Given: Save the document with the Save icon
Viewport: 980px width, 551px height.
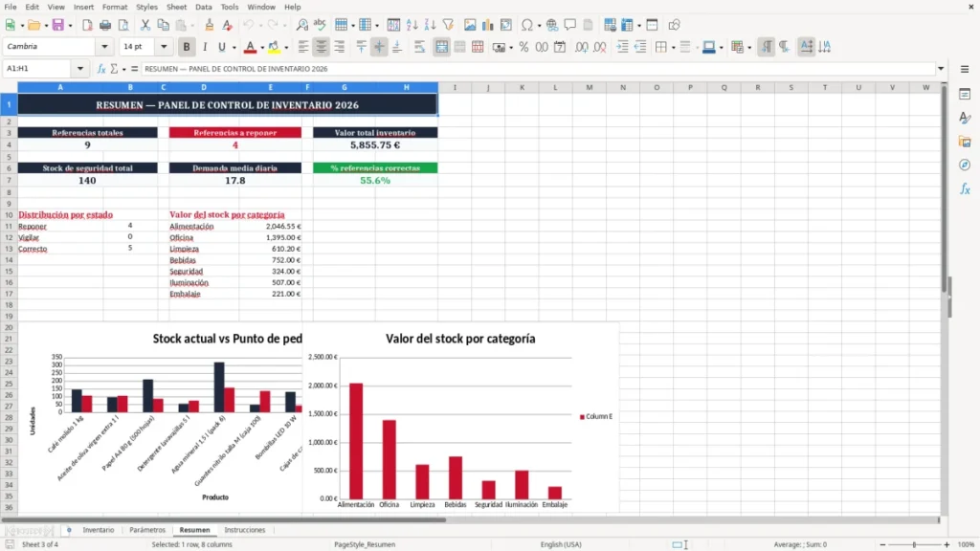Looking at the screenshot, I should point(58,25).
